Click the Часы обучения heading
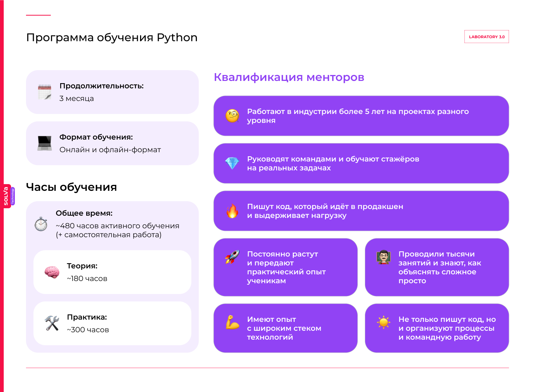535x392 pixels. pyautogui.click(x=71, y=187)
